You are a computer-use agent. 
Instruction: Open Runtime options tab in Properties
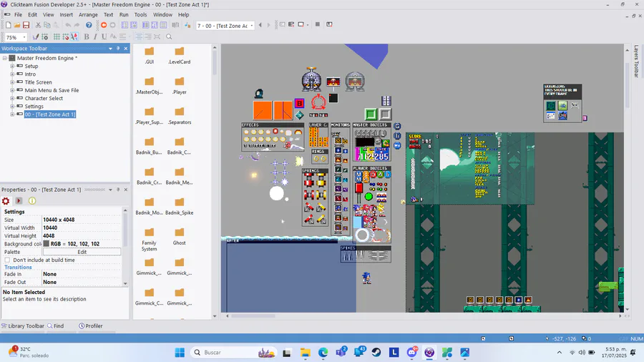point(19,201)
